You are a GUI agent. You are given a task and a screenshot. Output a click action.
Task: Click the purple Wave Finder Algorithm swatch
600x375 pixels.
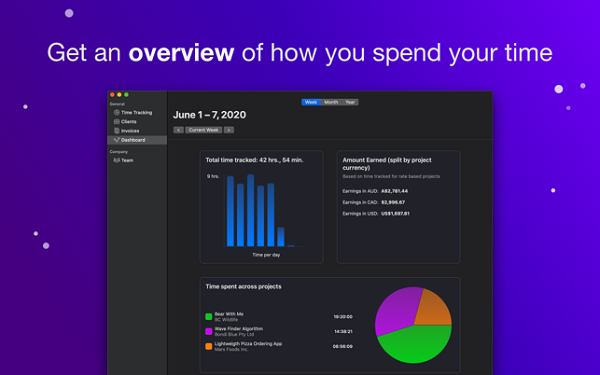[209, 331]
